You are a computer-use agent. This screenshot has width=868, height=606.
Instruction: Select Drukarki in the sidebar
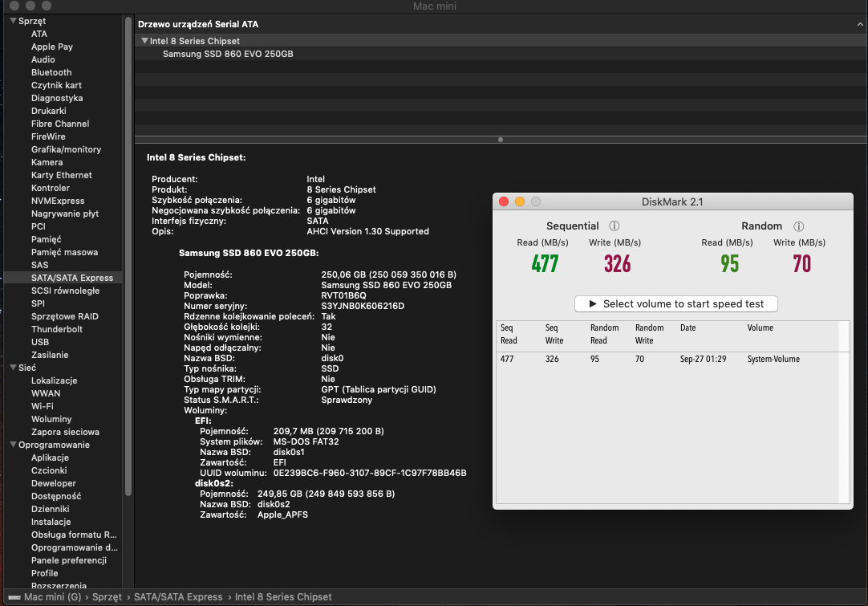click(x=49, y=111)
